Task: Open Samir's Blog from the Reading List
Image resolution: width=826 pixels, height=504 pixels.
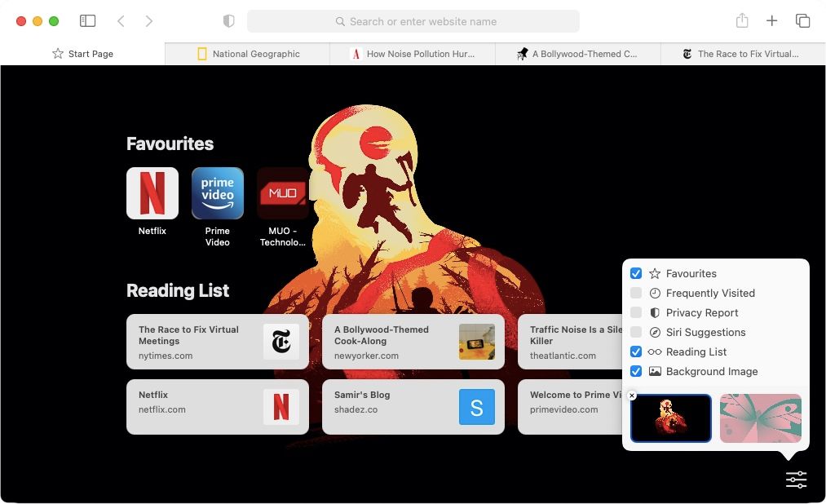Action: [413, 406]
